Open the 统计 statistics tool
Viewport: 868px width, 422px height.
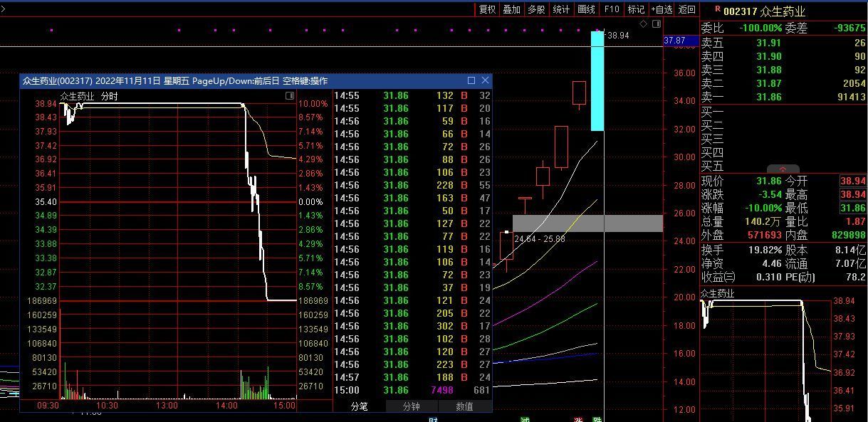(561, 9)
